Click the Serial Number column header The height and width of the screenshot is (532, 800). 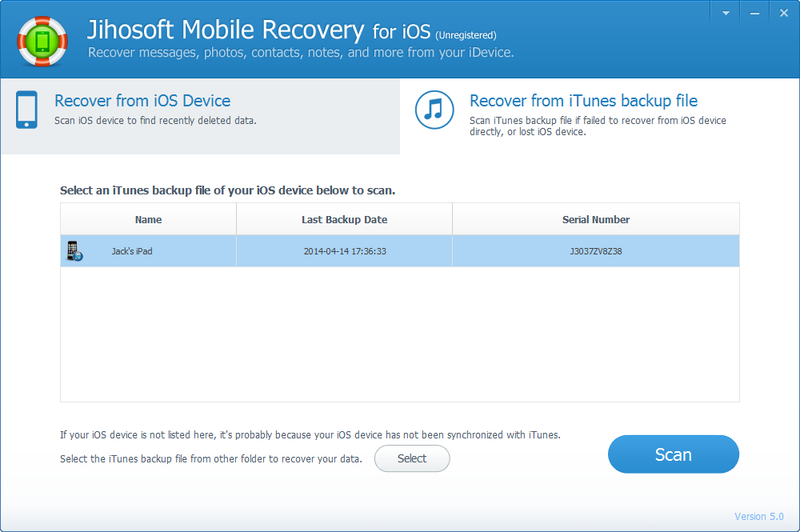(x=596, y=219)
